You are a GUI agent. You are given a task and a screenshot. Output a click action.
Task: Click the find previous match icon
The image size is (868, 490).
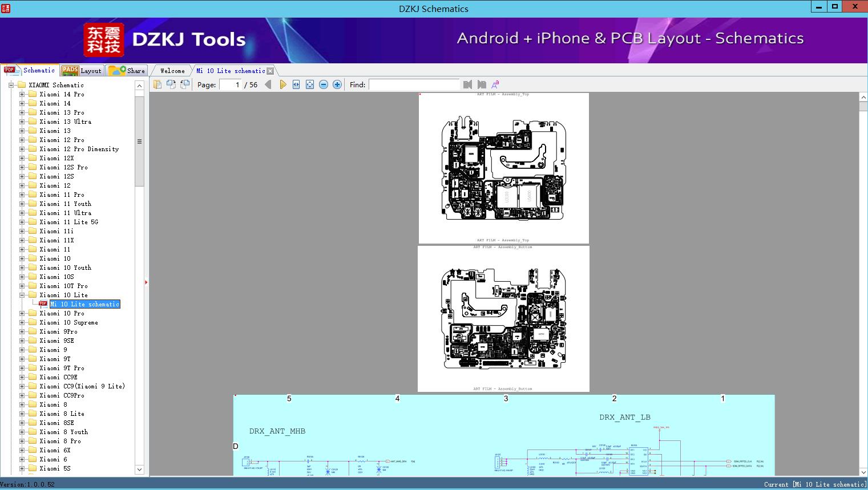pos(468,84)
